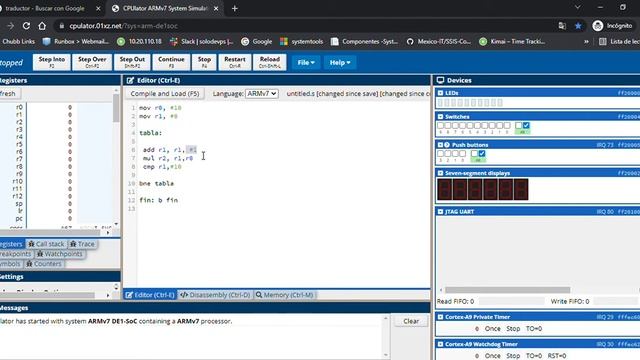Click the address bar URL
The image size is (640, 360).
pyautogui.click(x=123, y=26)
